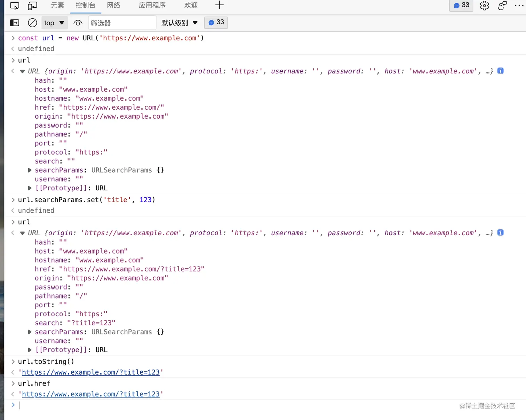The height and width of the screenshot is (420, 526).
Task: Click the first object's empty search property
Action: coord(55,161)
